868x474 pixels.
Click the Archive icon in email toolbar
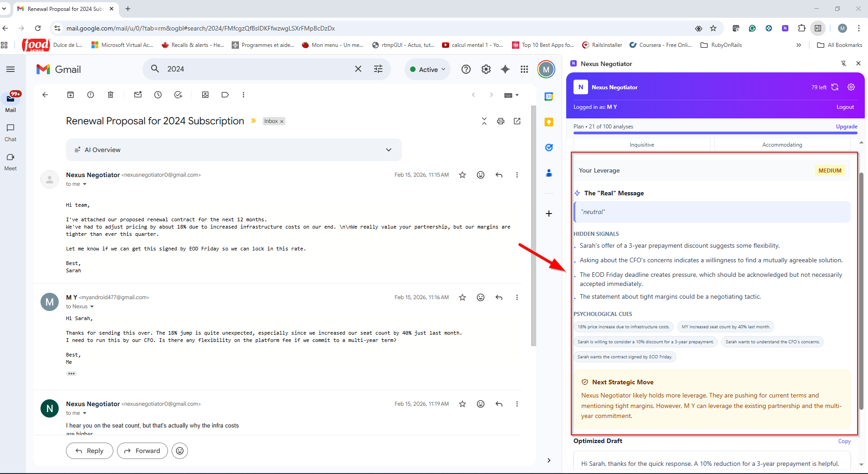coord(71,95)
